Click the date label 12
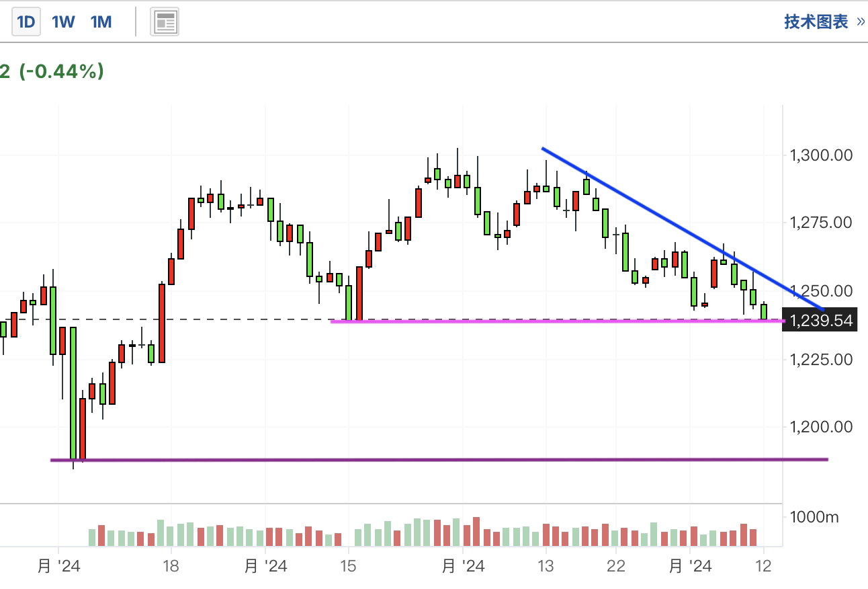The height and width of the screenshot is (589, 868). 763,566
